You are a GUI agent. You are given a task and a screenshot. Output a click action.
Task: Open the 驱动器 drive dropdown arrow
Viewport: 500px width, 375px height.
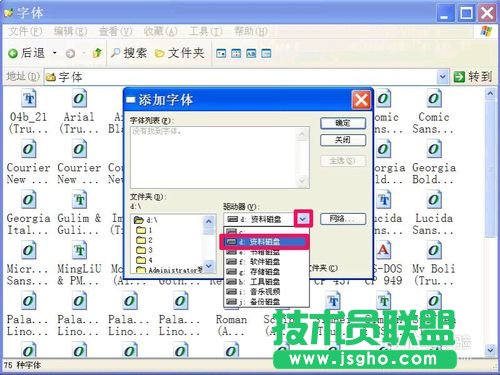point(303,219)
